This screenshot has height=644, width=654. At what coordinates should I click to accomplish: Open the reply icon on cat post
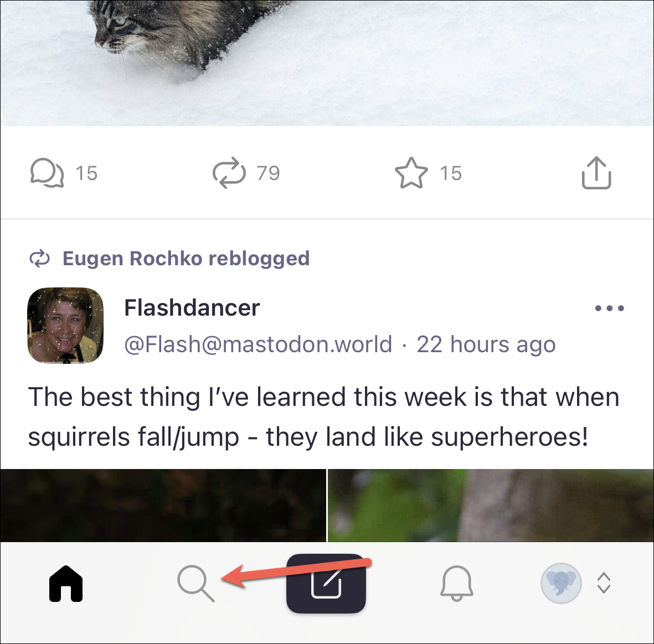coord(47,173)
